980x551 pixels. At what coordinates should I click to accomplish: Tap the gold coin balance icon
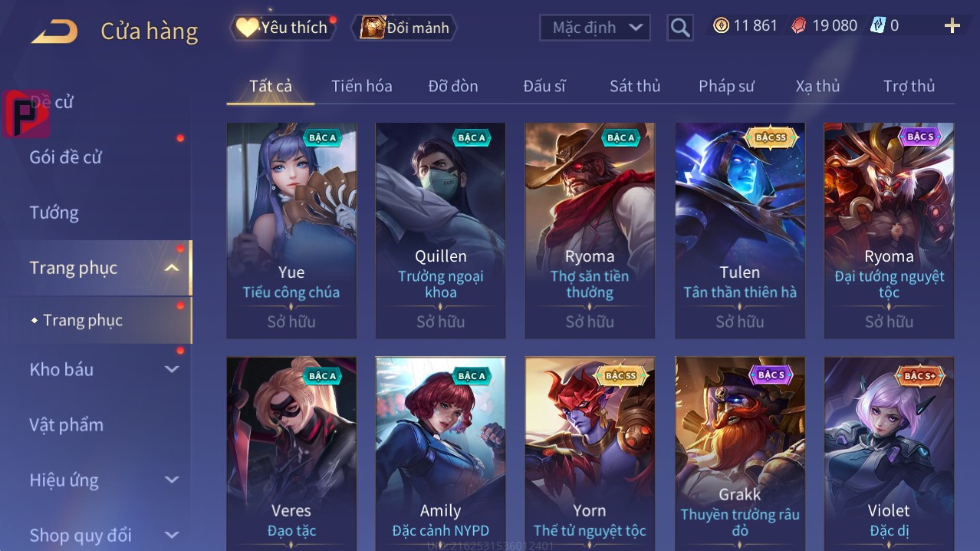click(x=721, y=25)
